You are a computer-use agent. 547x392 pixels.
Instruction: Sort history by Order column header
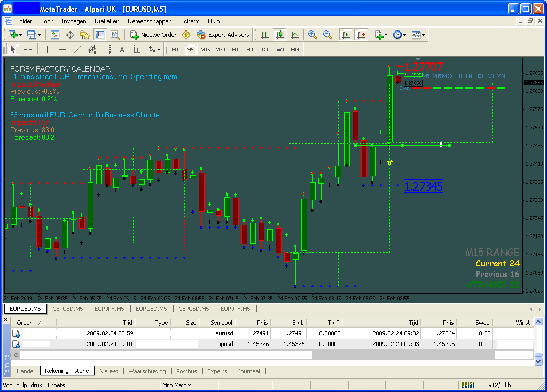pos(34,323)
